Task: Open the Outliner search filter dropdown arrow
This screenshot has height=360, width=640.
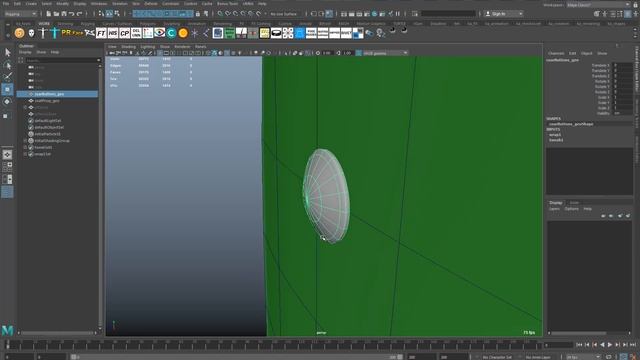Action: coord(99,60)
